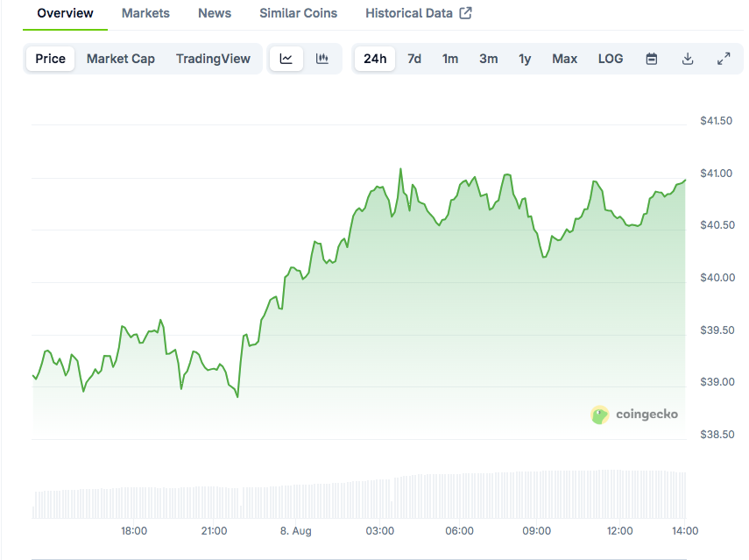Open the calendar date range picker
The height and width of the screenshot is (560, 749).
pos(652,59)
